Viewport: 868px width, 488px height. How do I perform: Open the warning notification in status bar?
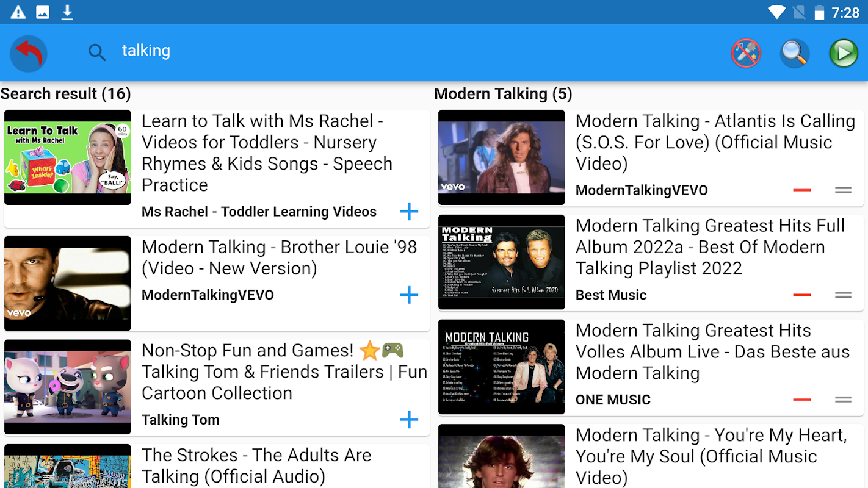(18, 12)
